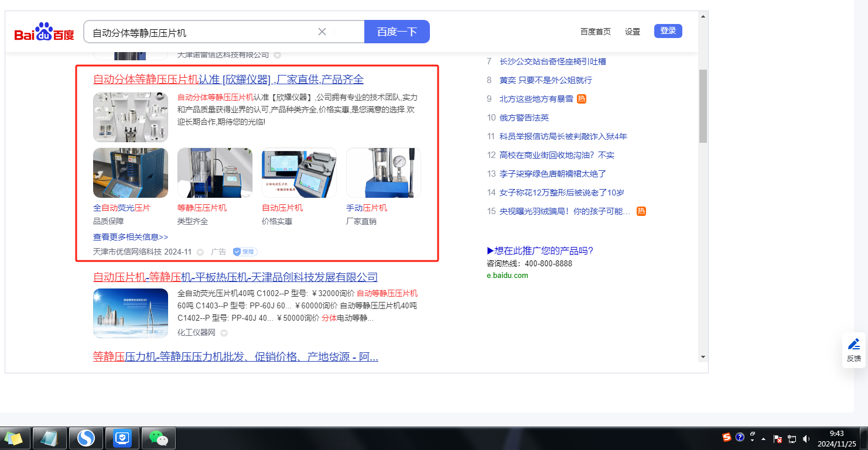Viewport: 868px width, 450px height.
Task: Open thumbnail above 全自动荧光压片
Action: [x=131, y=173]
